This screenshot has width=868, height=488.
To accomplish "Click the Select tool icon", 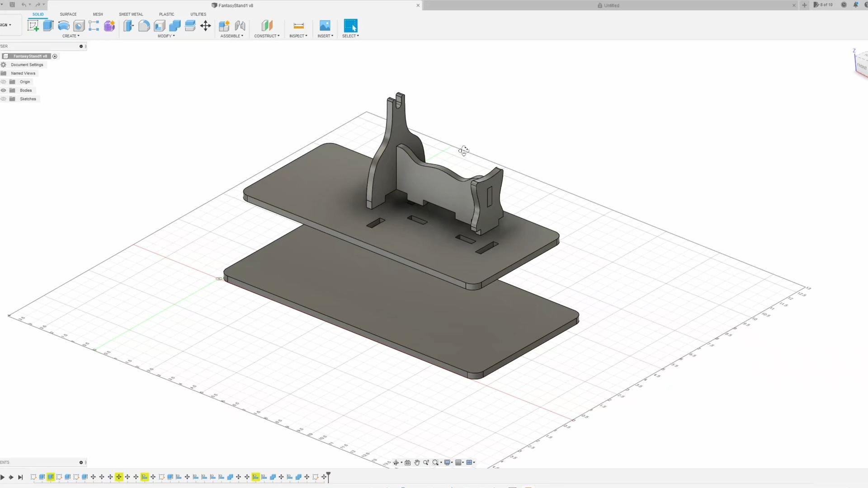I will tap(351, 26).
